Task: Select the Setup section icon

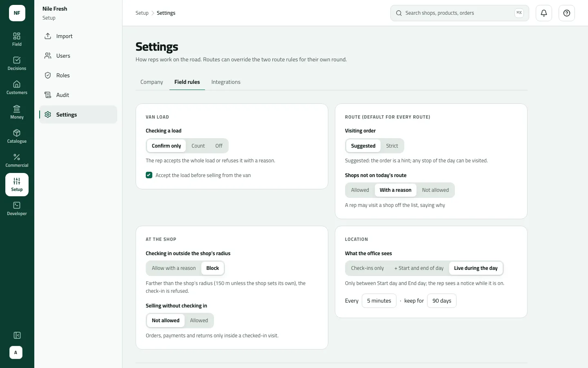Action: click(x=17, y=184)
